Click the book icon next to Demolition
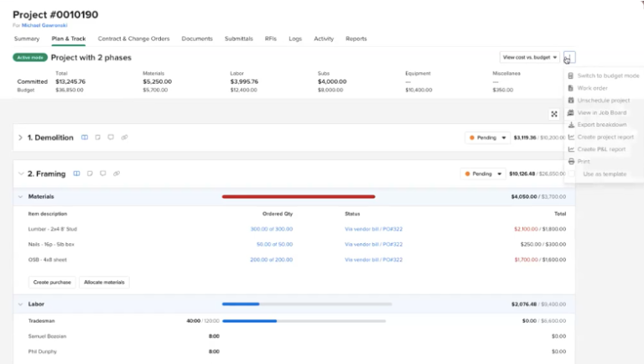Image resolution: width=644 pixels, height=364 pixels. point(84,138)
